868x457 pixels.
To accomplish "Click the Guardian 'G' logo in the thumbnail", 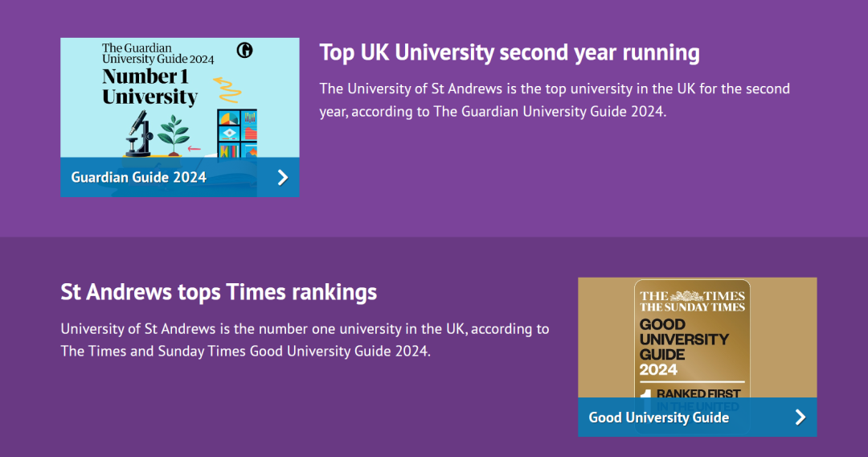I will click(x=244, y=51).
